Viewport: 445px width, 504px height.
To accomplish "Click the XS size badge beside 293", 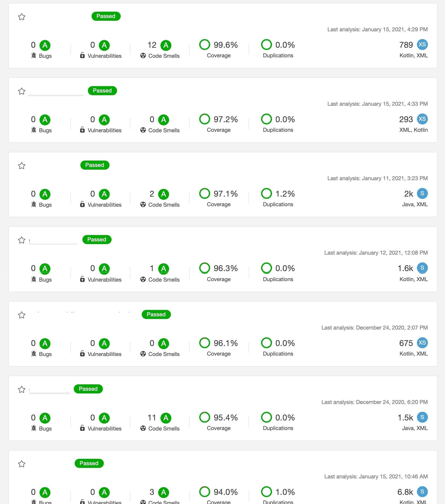I will (422, 119).
